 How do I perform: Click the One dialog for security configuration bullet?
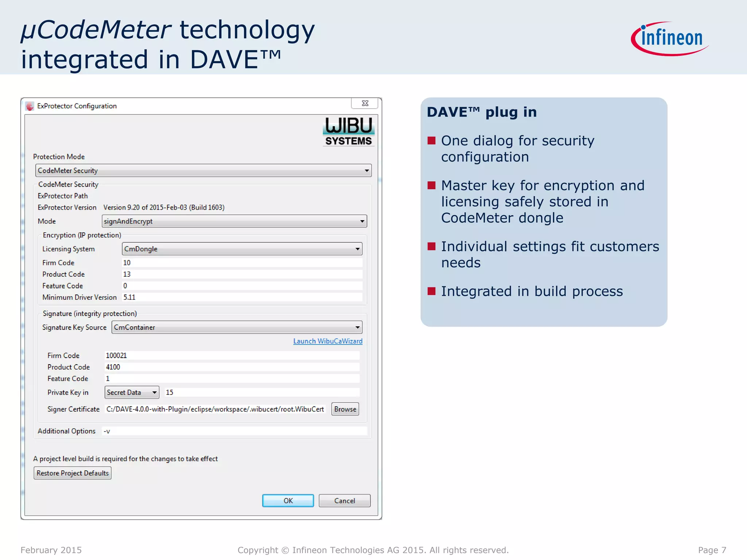coord(518,149)
